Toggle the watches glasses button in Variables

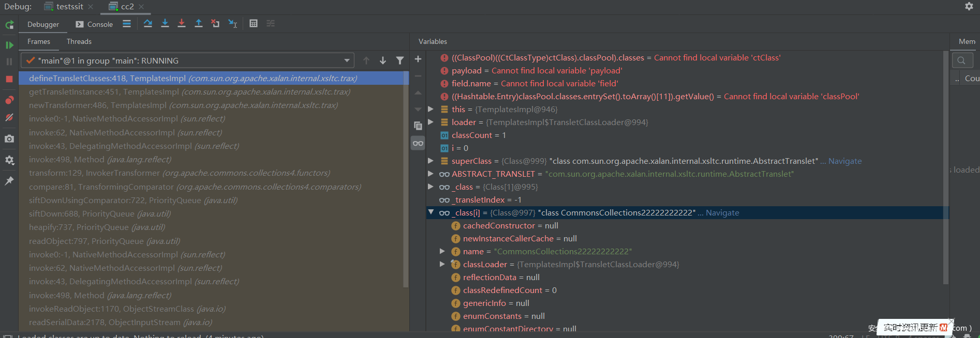[x=418, y=143]
